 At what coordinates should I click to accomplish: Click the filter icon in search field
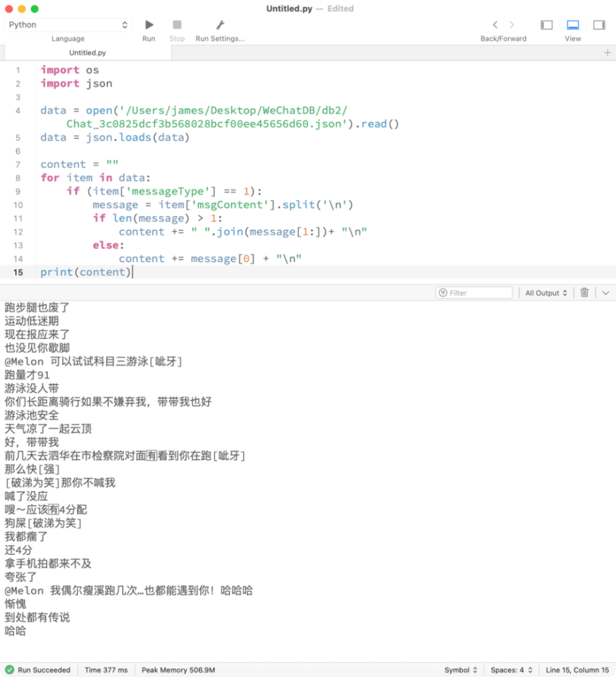[443, 293]
